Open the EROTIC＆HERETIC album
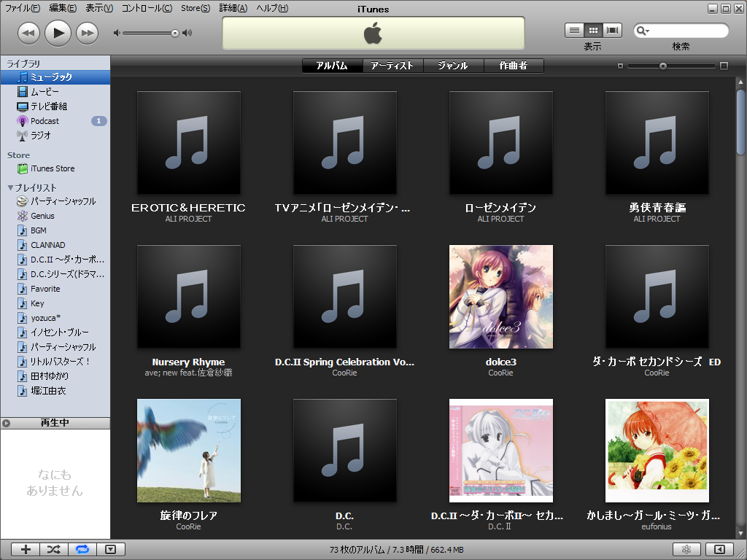This screenshot has height=560, width=747. point(189,143)
